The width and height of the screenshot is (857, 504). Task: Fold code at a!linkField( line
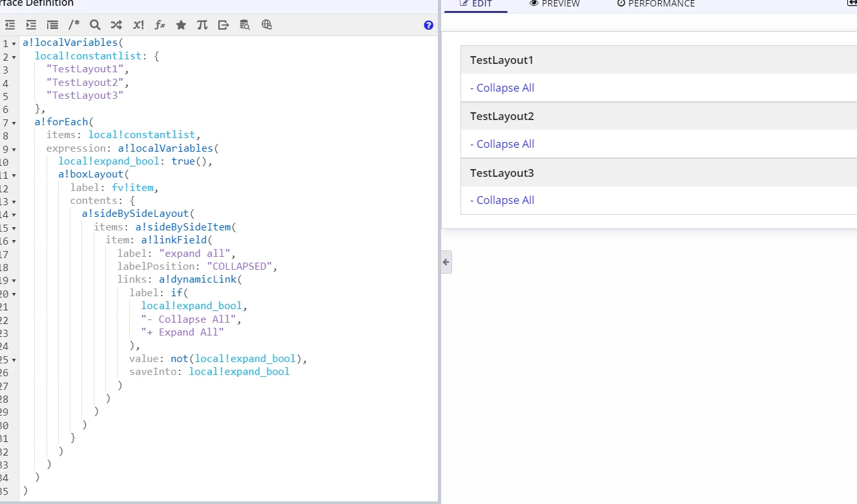coord(14,241)
